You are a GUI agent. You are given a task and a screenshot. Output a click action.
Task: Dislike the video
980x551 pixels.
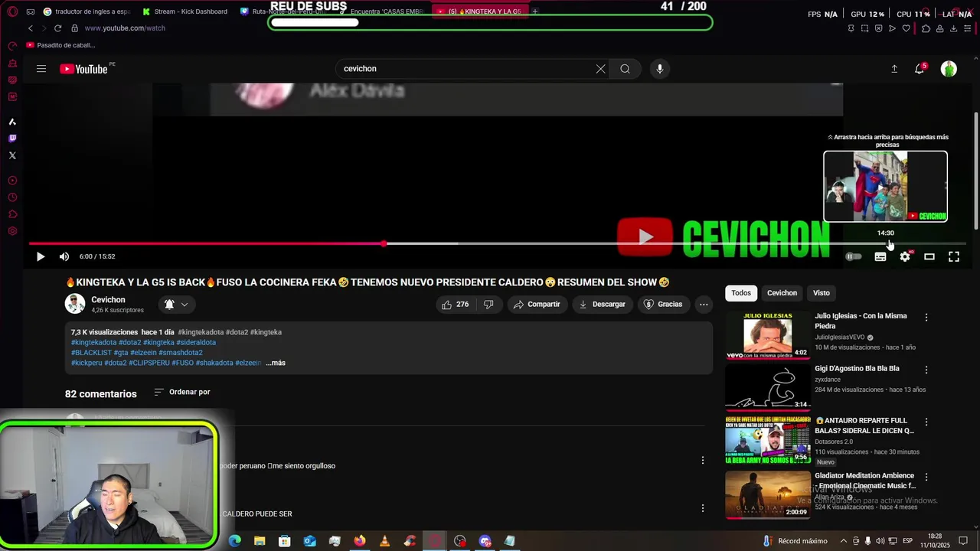[x=488, y=305]
